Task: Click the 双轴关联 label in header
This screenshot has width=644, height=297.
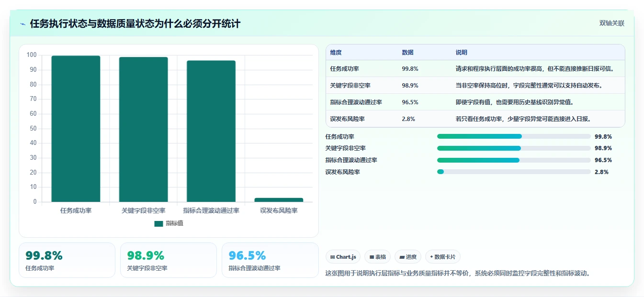Action: (x=612, y=23)
